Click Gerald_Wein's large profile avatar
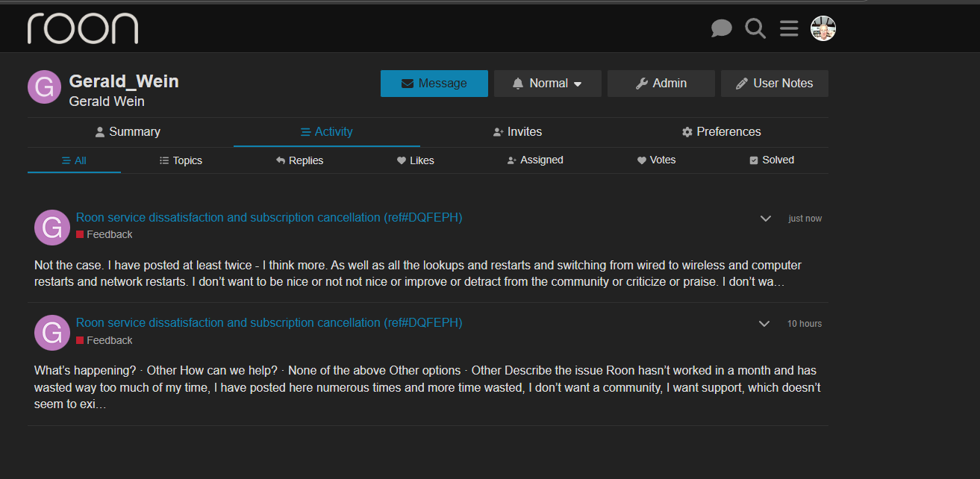The width and height of the screenshot is (980, 479). (44, 87)
